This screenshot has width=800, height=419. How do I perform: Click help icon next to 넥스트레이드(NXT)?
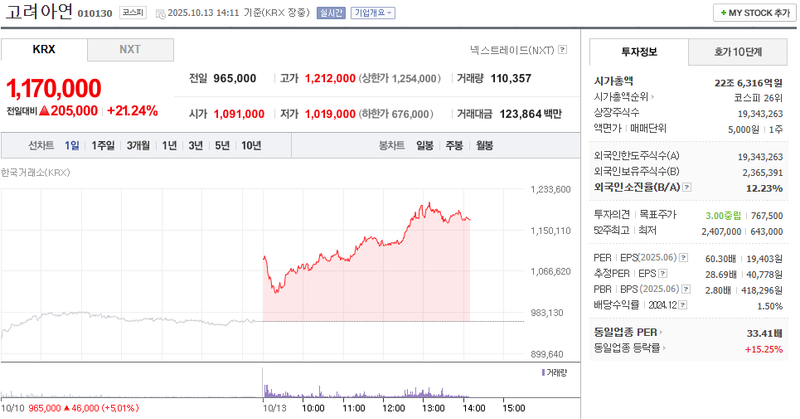[x=563, y=49]
